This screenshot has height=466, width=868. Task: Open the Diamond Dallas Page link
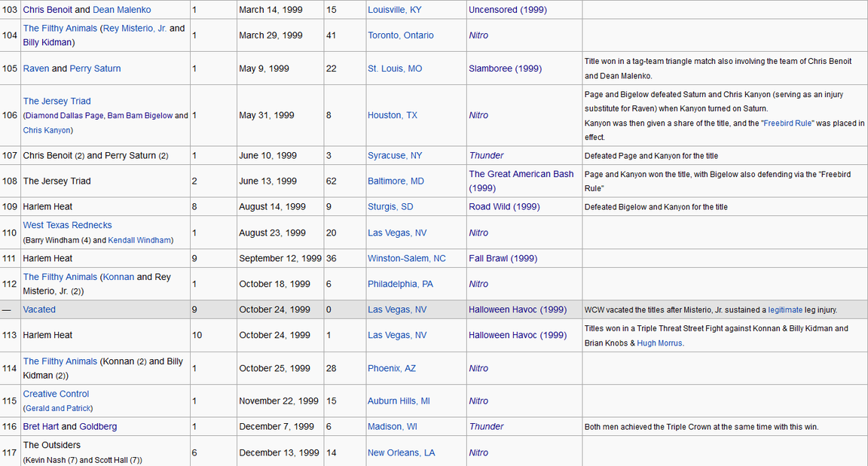(x=66, y=115)
